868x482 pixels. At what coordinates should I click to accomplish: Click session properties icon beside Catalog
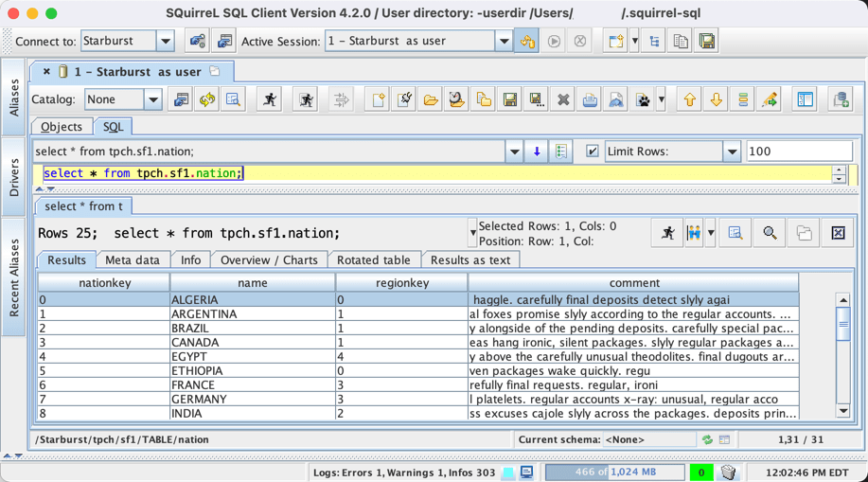coord(181,99)
